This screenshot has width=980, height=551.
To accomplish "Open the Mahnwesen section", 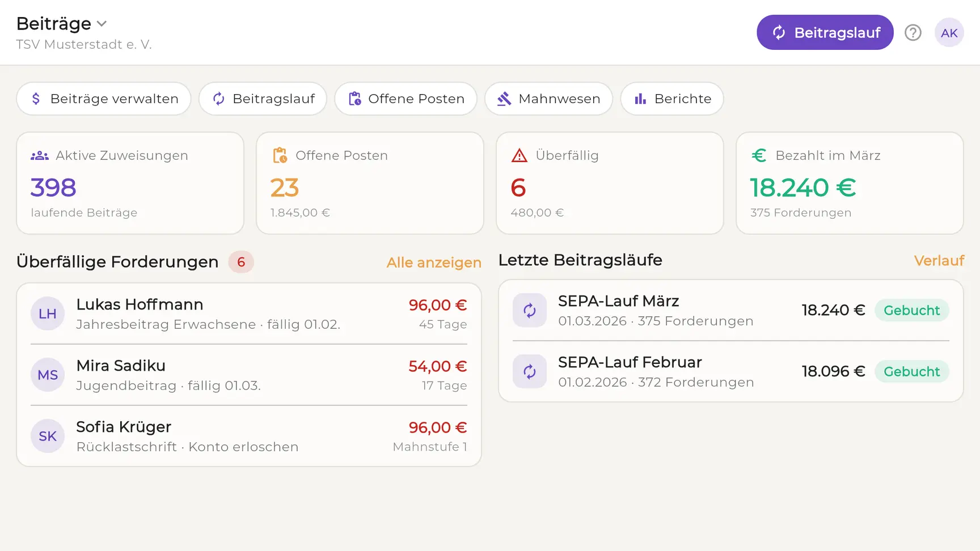I will click(548, 99).
